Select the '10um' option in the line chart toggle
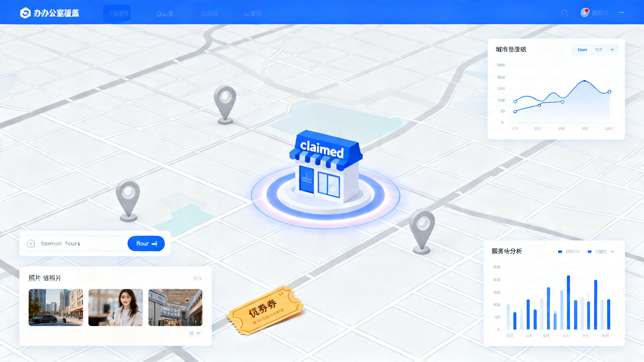The width and height of the screenshot is (644, 362). pyautogui.click(x=582, y=50)
